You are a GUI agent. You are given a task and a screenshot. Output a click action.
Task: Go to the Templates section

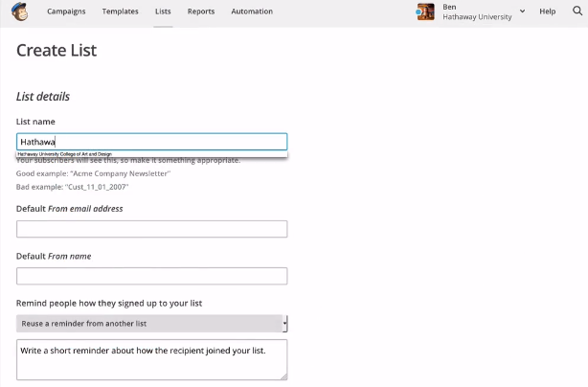point(120,11)
